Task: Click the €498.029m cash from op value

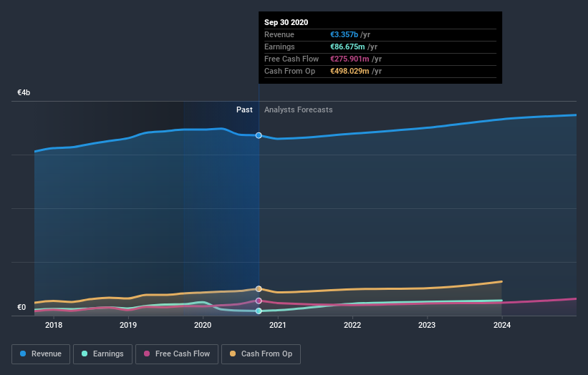Action: 350,71
